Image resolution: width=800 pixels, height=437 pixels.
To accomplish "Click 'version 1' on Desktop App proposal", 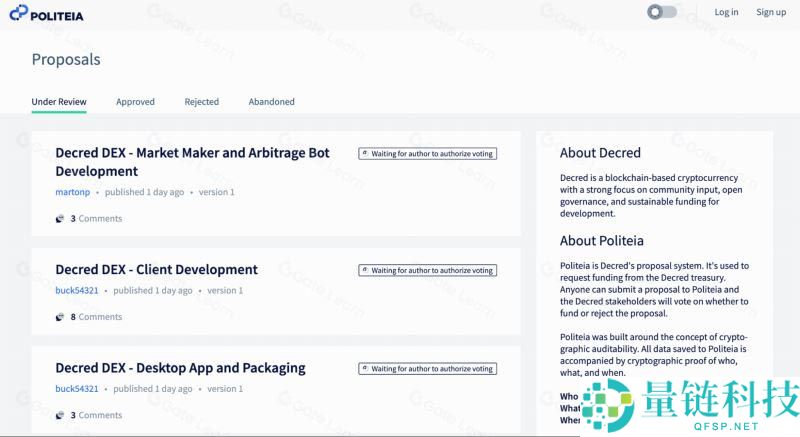I will pyautogui.click(x=225, y=389).
